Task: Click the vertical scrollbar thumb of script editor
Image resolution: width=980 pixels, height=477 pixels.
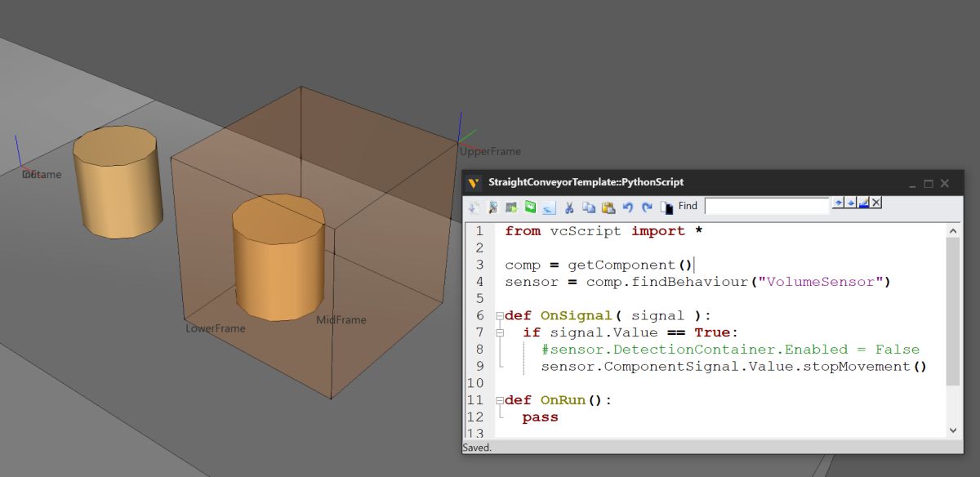Action: (953, 311)
